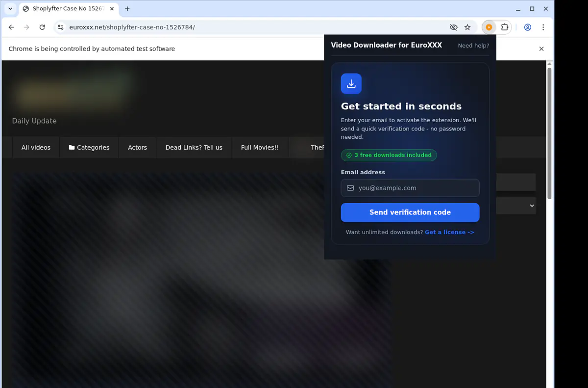
Task: Click the eye-slash tracking protection icon
Action: coord(453,27)
